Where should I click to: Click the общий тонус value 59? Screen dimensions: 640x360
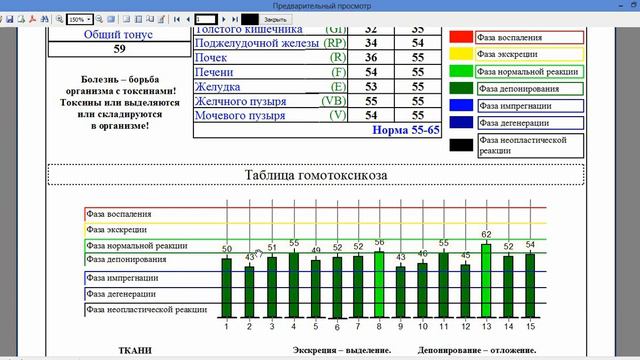tap(119, 49)
